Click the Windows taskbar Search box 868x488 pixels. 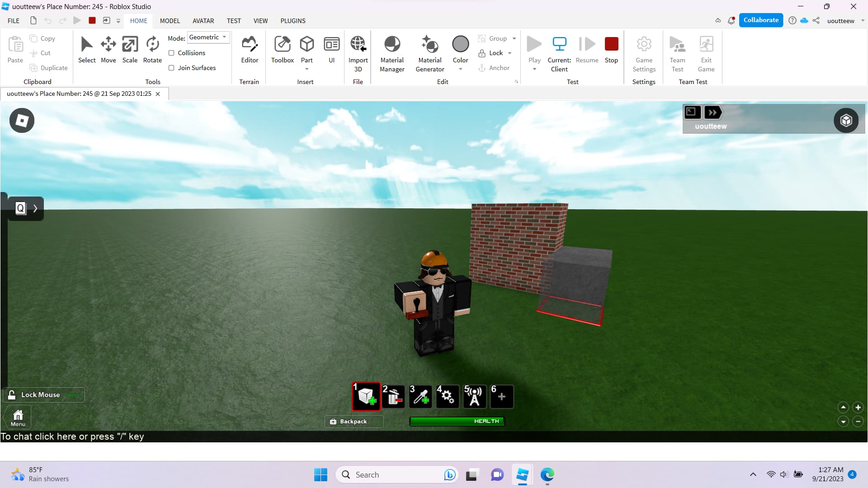397,475
